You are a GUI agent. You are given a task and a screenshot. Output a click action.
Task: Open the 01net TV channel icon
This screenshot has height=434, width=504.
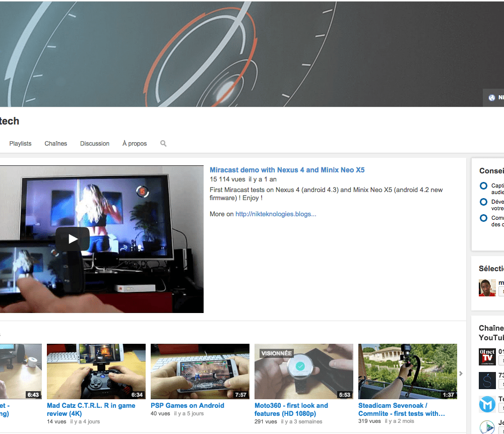pos(487,356)
